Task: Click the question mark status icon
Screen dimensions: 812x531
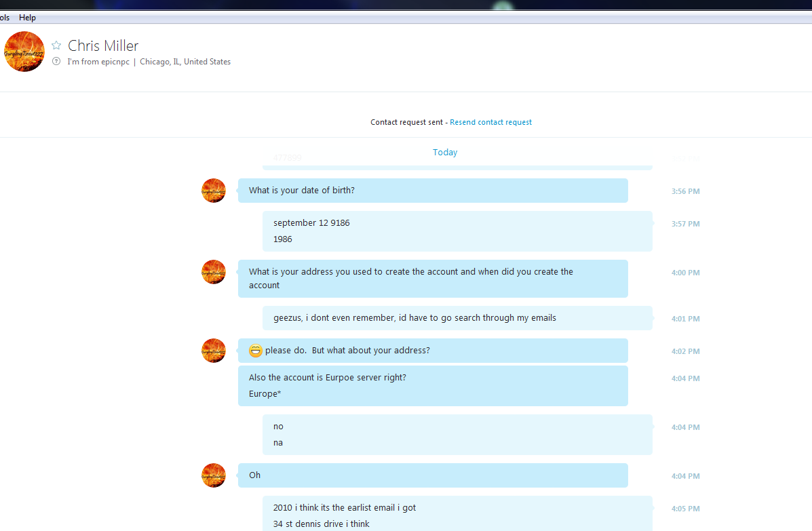Action: click(56, 62)
